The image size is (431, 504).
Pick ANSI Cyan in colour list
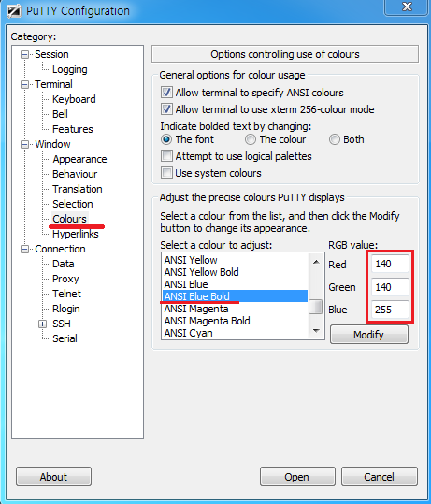[236, 333]
